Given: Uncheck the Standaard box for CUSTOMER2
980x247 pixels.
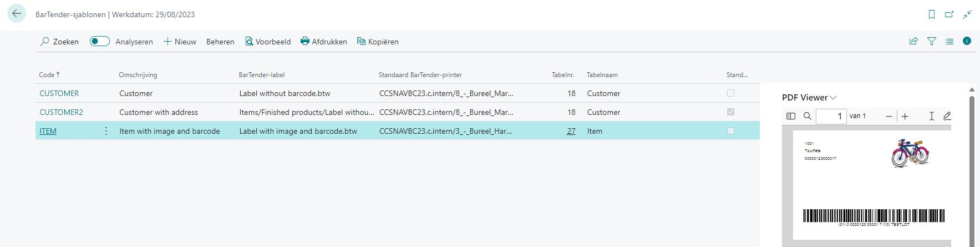Looking at the screenshot, I should coord(730,112).
